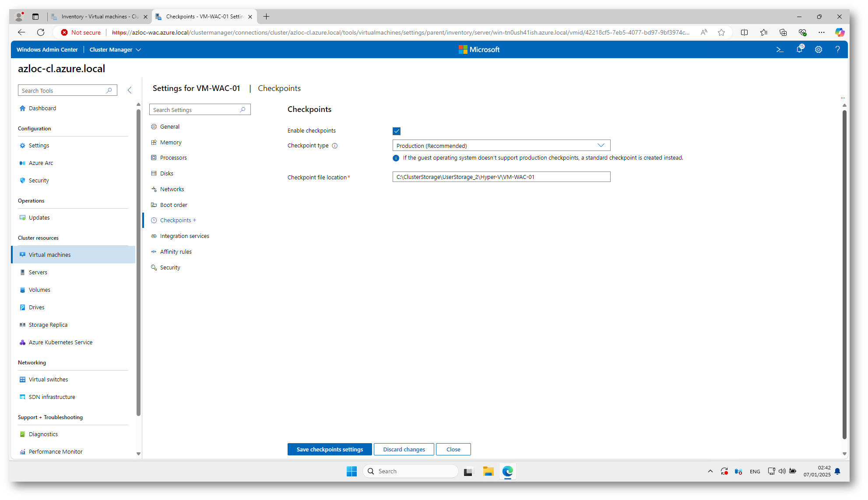This screenshot has height=500, width=868.
Task: Open Integration services settings
Action: tap(185, 236)
